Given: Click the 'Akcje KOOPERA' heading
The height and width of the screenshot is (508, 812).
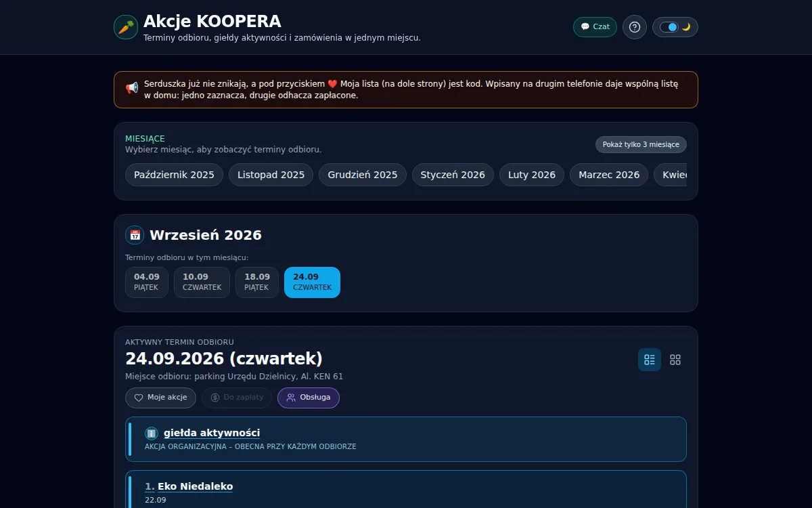Looking at the screenshot, I should pyautogui.click(x=212, y=22).
